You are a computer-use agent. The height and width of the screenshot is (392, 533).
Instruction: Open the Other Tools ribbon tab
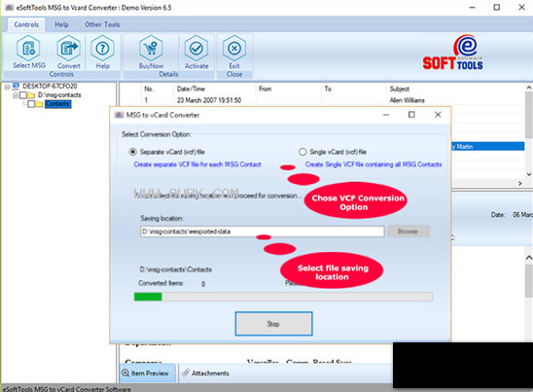pos(102,25)
